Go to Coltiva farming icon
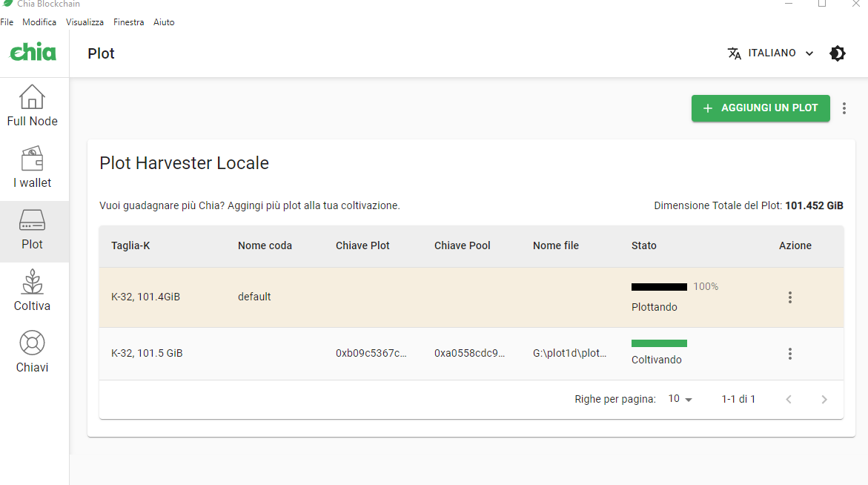Image resolution: width=868 pixels, height=485 pixels. (x=32, y=281)
